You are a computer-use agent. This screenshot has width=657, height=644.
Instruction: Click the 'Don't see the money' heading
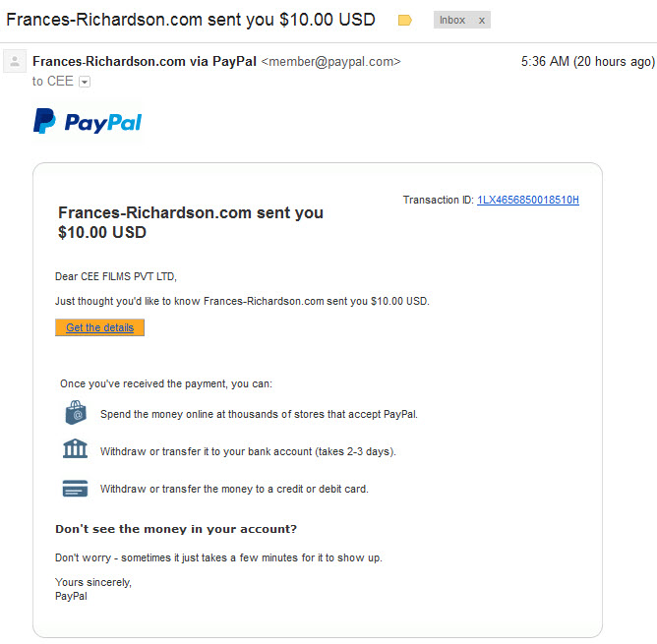176,529
